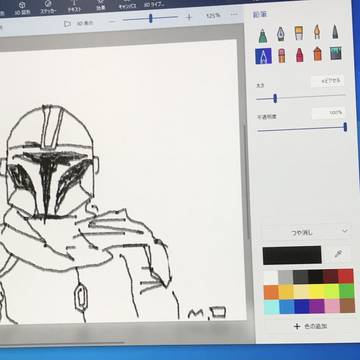
Task: Expand the つや消し material dropdown
Action: tap(306, 232)
